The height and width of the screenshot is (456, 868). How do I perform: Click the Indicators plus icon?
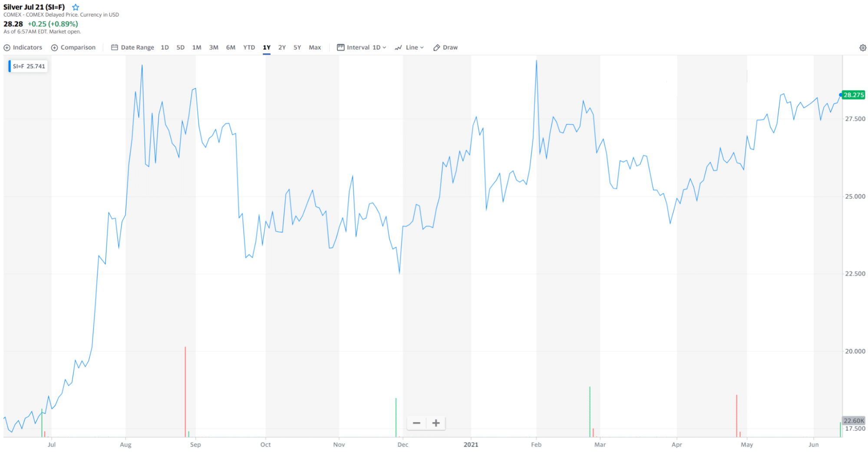pos(7,48)
